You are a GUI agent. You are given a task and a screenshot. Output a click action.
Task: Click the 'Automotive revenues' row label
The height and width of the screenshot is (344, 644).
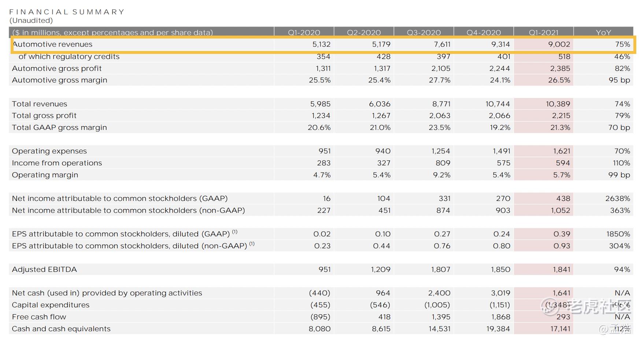tap(52, 44)
